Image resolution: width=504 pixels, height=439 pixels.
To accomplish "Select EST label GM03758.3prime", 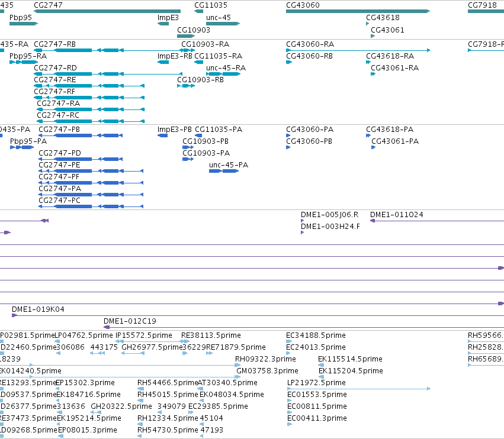I will point(268,371).
